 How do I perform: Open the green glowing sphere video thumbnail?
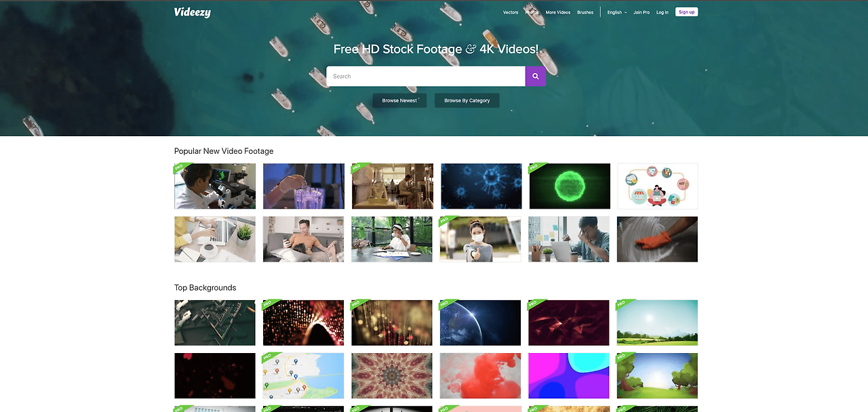(569, 186)
